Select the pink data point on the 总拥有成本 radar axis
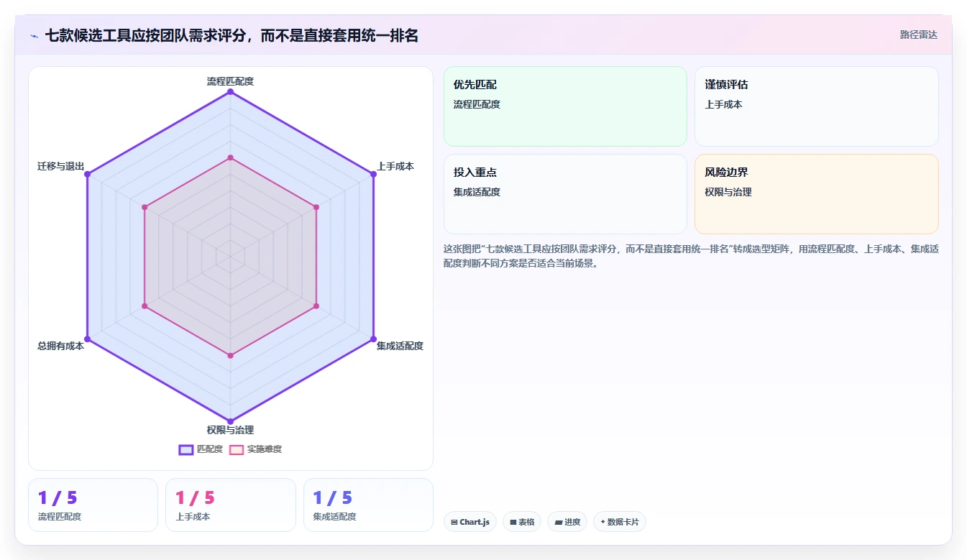 pos(145,306)
